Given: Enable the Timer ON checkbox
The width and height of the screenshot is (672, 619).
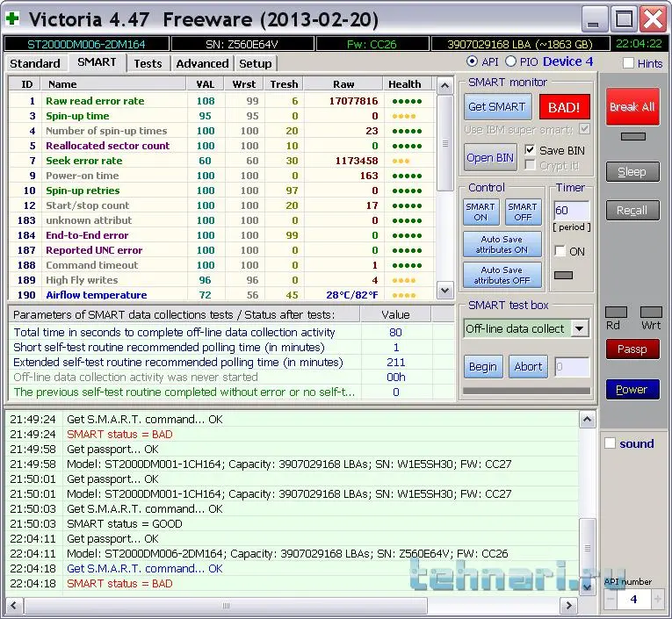Looking at the screenshot, I should 560,251.
